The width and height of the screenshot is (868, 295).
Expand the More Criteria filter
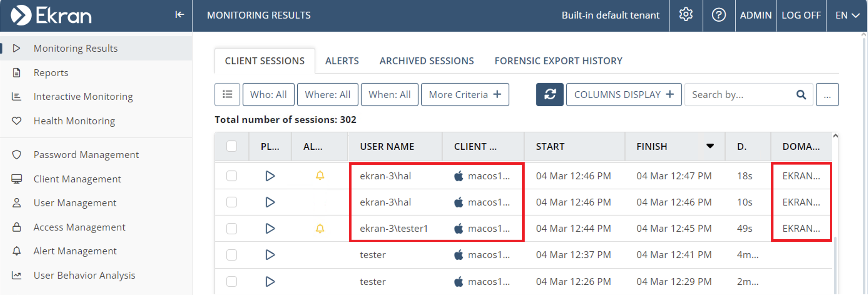465,94
